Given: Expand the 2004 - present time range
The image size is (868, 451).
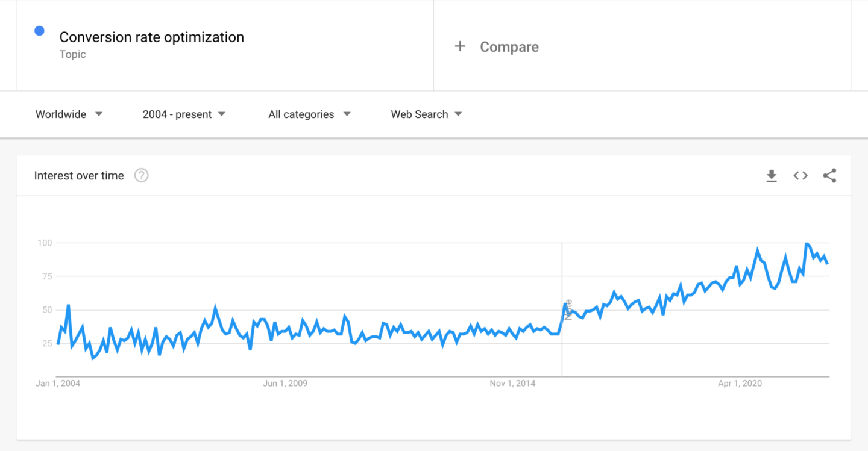Looking at the screenshot, I should coord(184,114).
